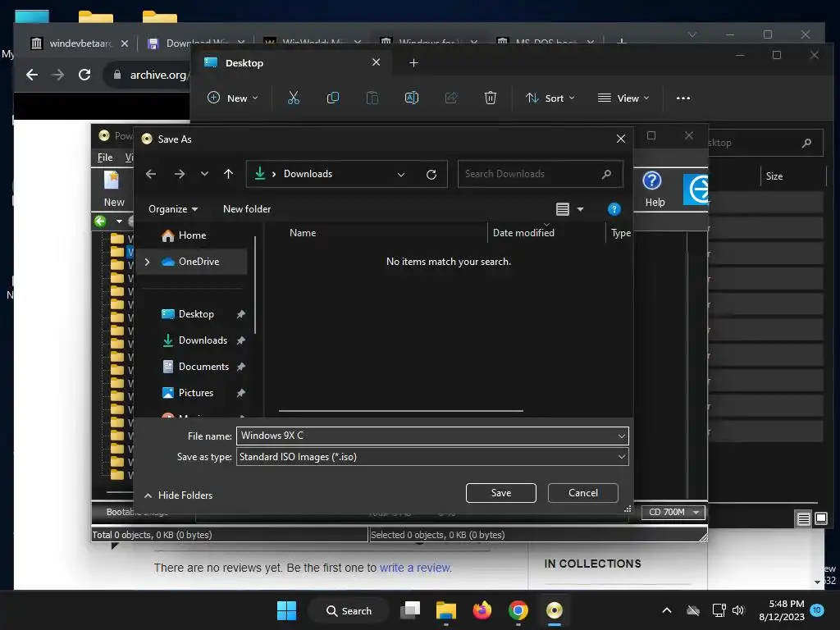Switch to the windevbetaarc browser tab

tap(80, 43)
